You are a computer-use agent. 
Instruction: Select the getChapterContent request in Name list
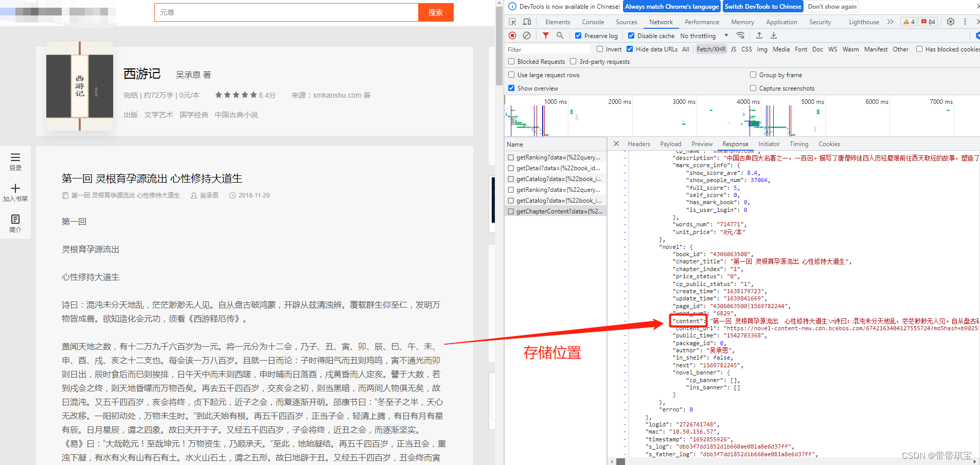[556, 211]
